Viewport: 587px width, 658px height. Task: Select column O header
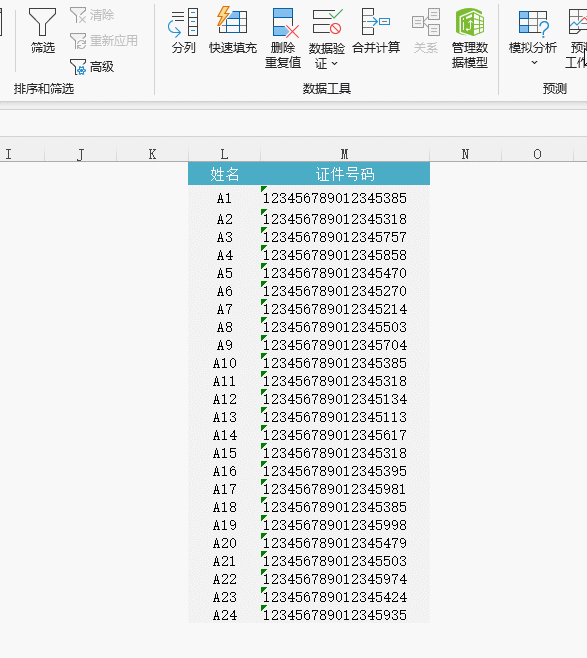pyautogui.click(x=537, y=154)
